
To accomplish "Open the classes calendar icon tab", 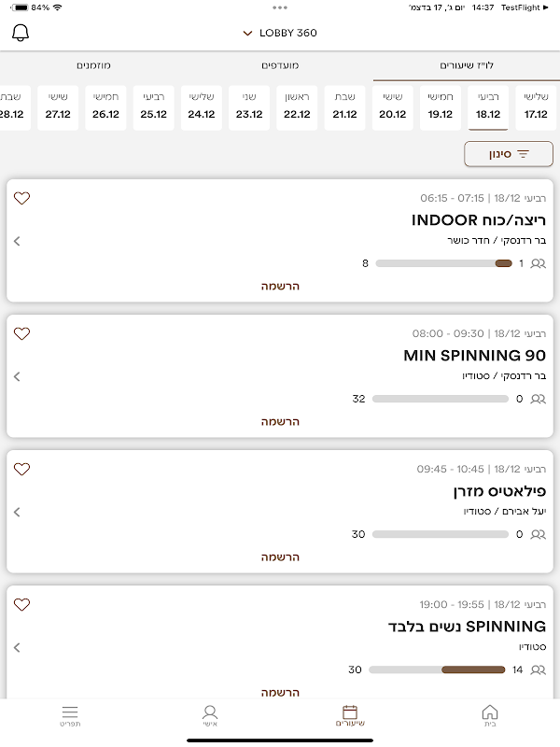I will pos(350,715).
